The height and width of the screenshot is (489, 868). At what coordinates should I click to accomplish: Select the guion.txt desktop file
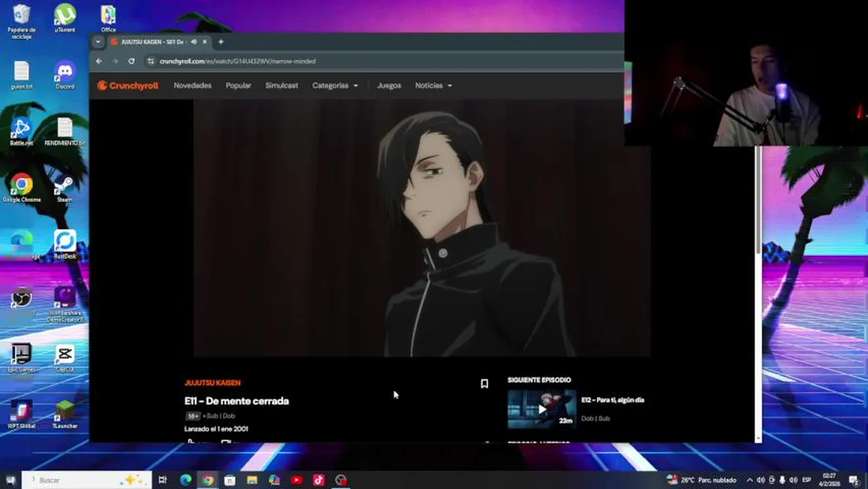click(22, 75)
